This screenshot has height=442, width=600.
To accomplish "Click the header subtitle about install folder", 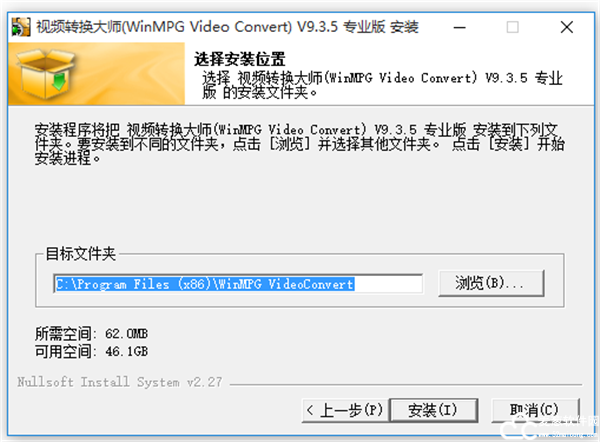I will tap(382, 85).
